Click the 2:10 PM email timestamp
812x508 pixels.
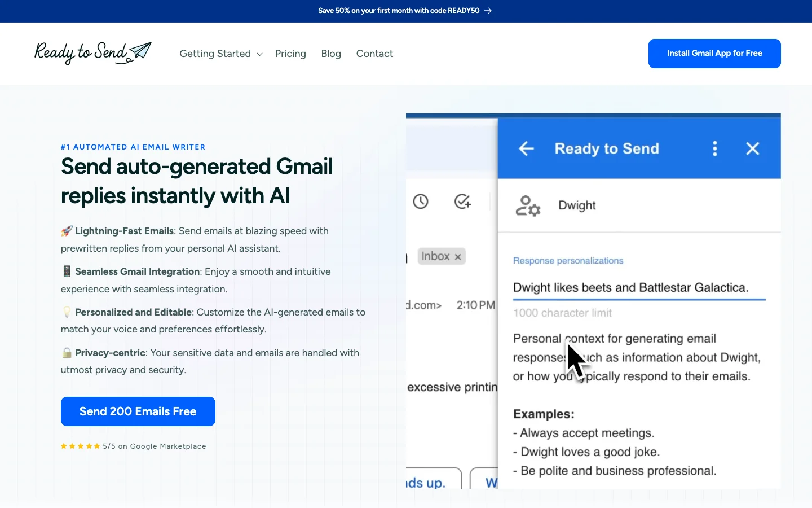(476, 305)
